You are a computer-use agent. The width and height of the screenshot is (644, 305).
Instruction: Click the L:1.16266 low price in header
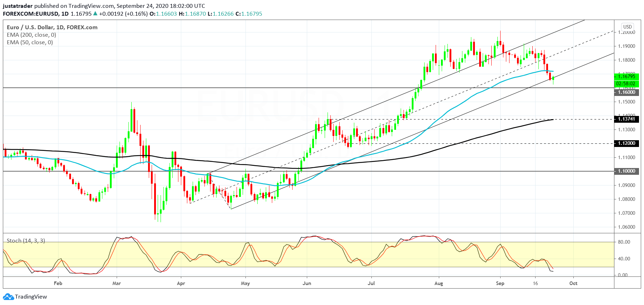220,14
